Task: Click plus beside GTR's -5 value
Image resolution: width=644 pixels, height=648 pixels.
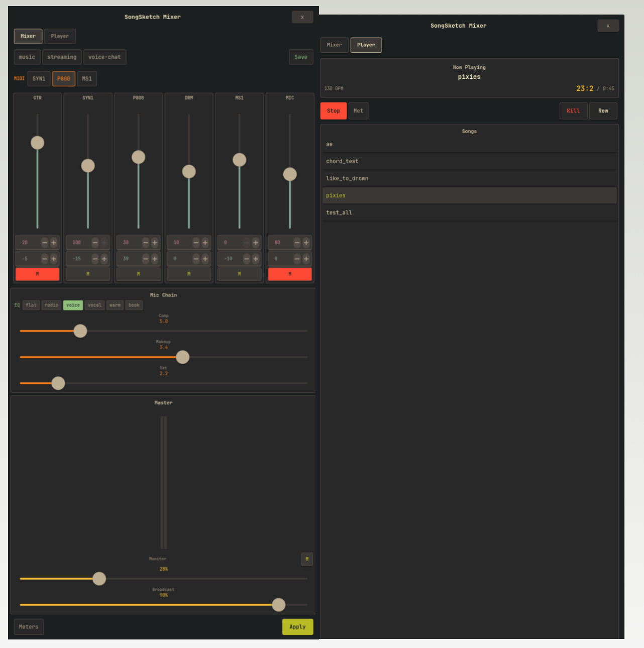Action: coord(54,259)
